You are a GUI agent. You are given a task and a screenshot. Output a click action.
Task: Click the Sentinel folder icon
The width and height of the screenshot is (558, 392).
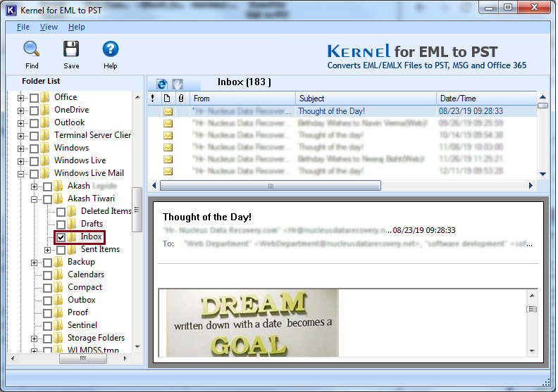[58, 326]
